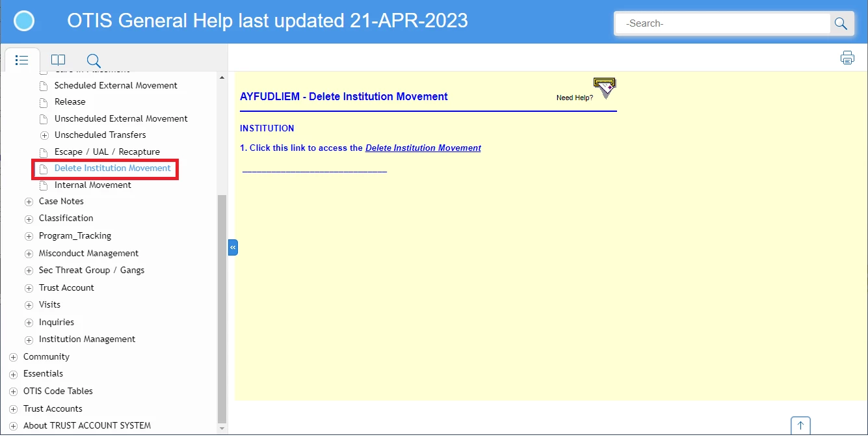Expand the Case Notes node
The image size is (868, 437).
(x=29, y=202)
